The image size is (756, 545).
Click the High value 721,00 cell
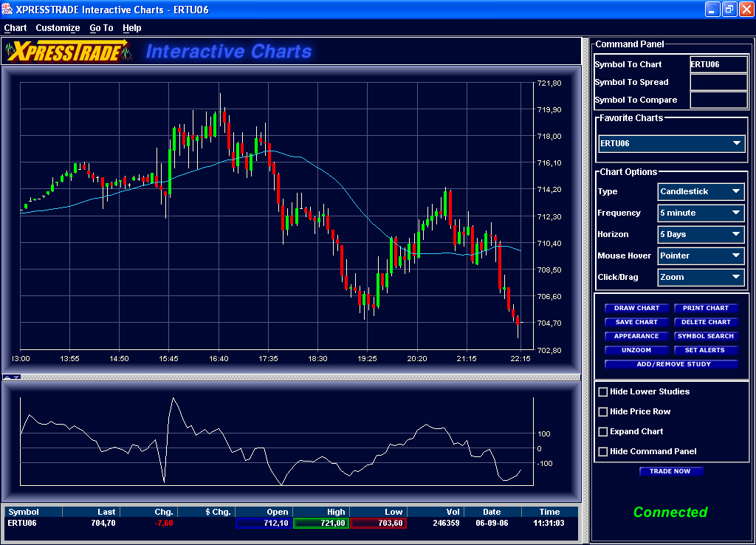click(x=321, y=524)
